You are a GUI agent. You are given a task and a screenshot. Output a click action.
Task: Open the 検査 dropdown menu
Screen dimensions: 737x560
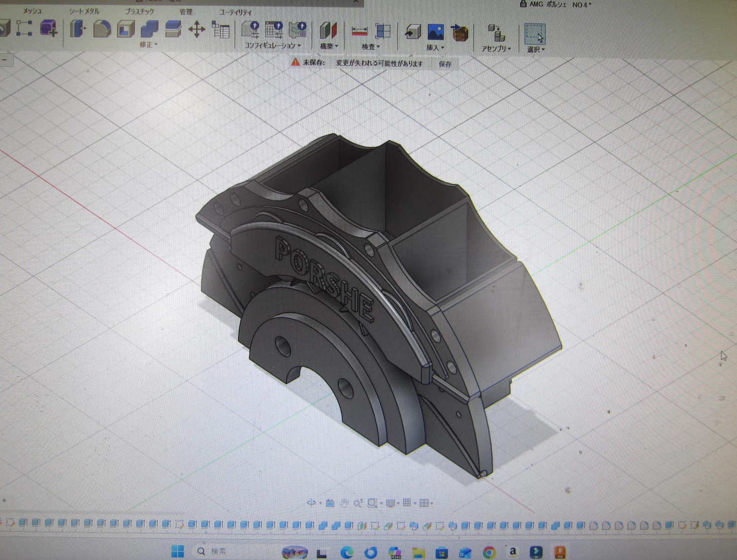point(370,47)
